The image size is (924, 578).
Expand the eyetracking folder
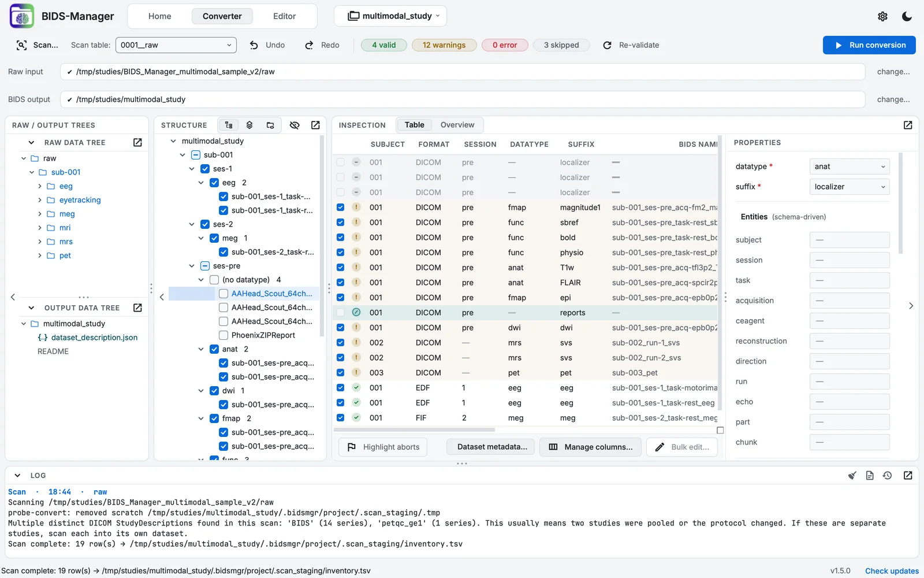tap(40, 200)
